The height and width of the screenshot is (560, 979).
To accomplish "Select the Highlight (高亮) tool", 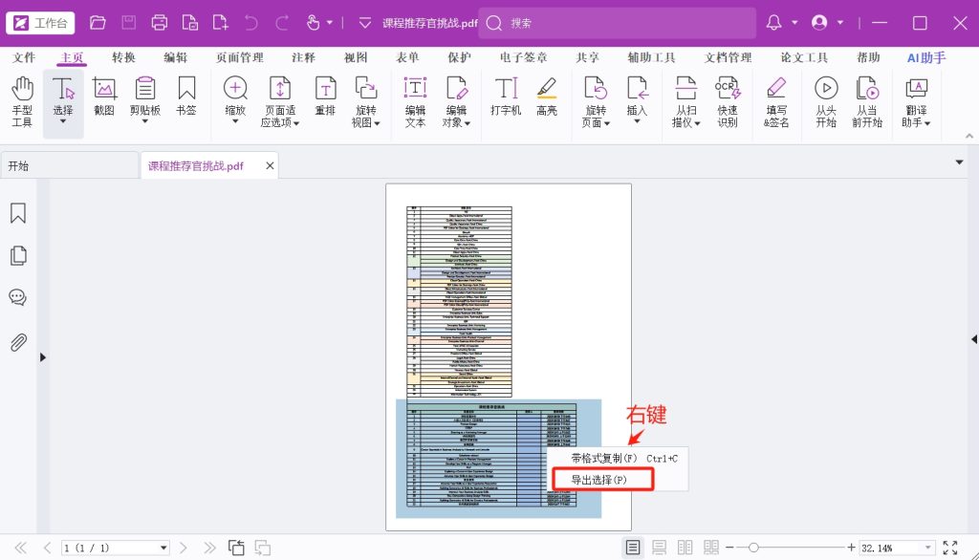I will point(547,102).
